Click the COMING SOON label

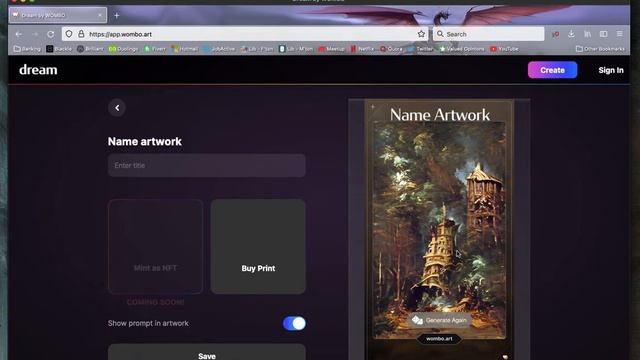[156, 302]
